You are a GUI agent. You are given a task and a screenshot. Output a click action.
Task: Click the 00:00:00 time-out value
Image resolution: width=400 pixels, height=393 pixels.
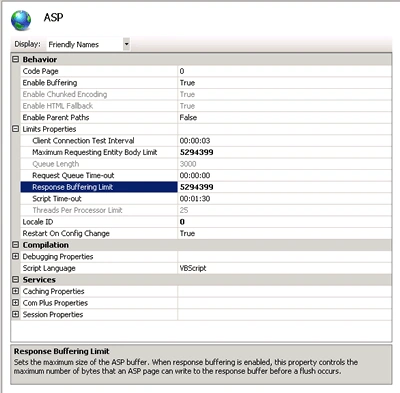(x=195, y=175)
